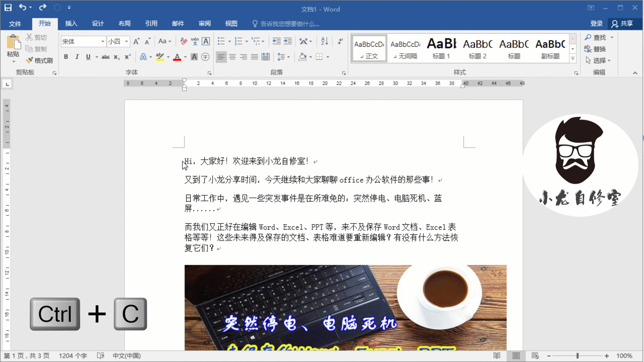Click the 告诉我您想要做什么 search box
This screenshot has height=362, width=644.
(286, 24)
